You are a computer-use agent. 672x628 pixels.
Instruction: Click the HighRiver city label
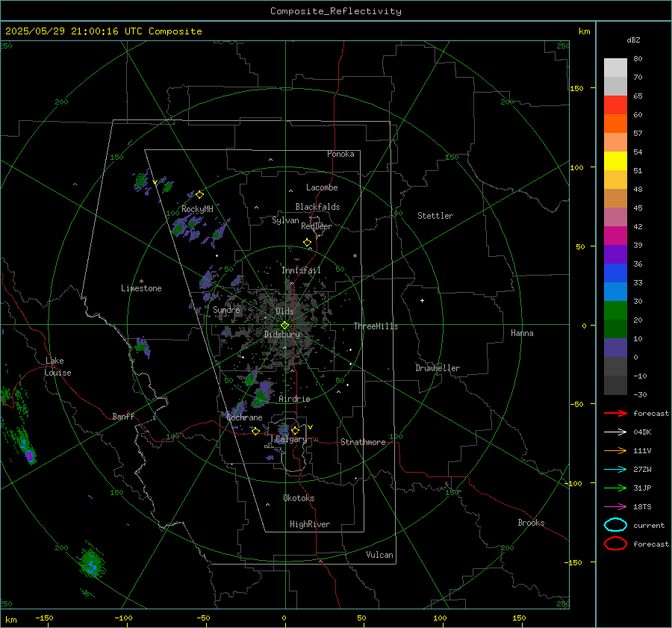(309, 524)
